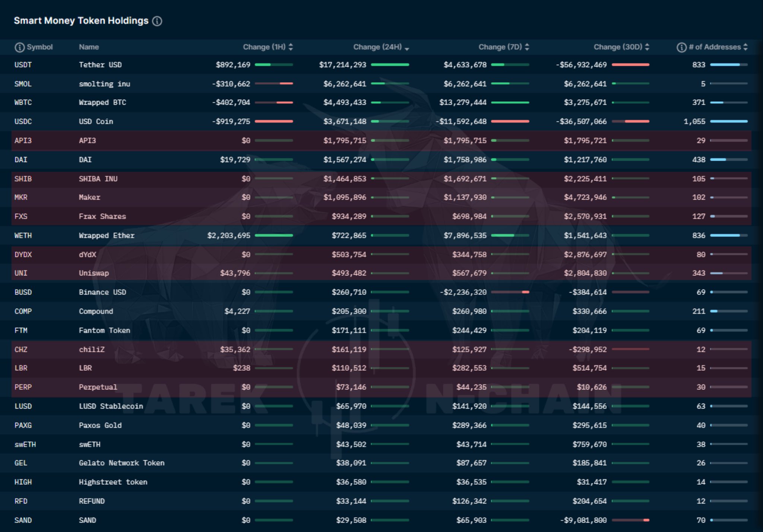Sort by Change (24H) descending arrow
This screenshot has height=532, width=763.
click(x=406, y=49)
